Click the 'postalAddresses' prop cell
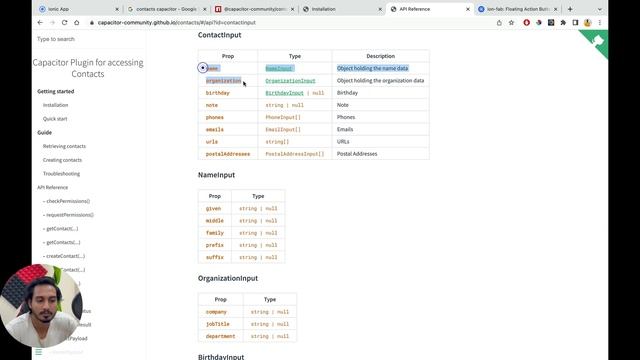Viewport: 640px width, 360px height. click(x=228, y=154)
